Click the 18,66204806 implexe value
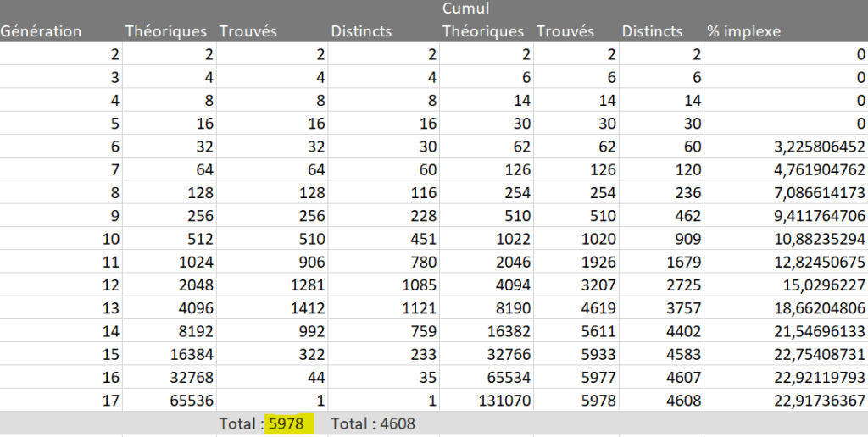Viewport: 868px width, 437px height. pos(814,308)
